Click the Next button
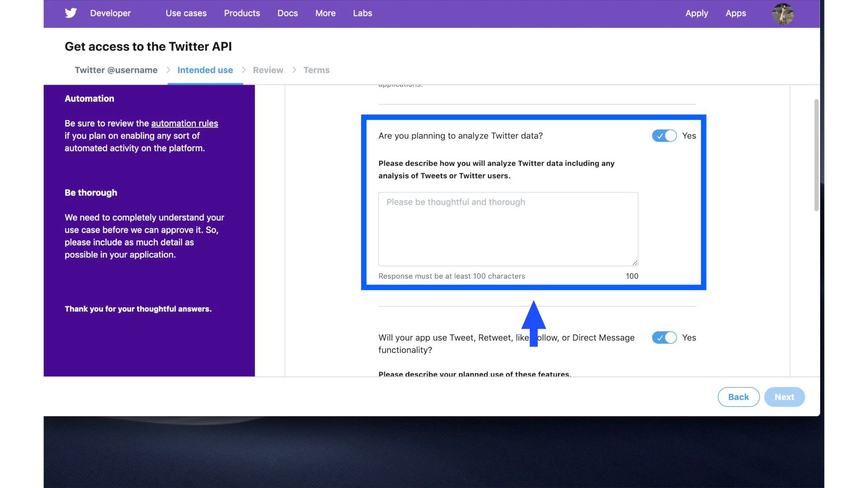The image size is (868, 488). pos(784,397)
